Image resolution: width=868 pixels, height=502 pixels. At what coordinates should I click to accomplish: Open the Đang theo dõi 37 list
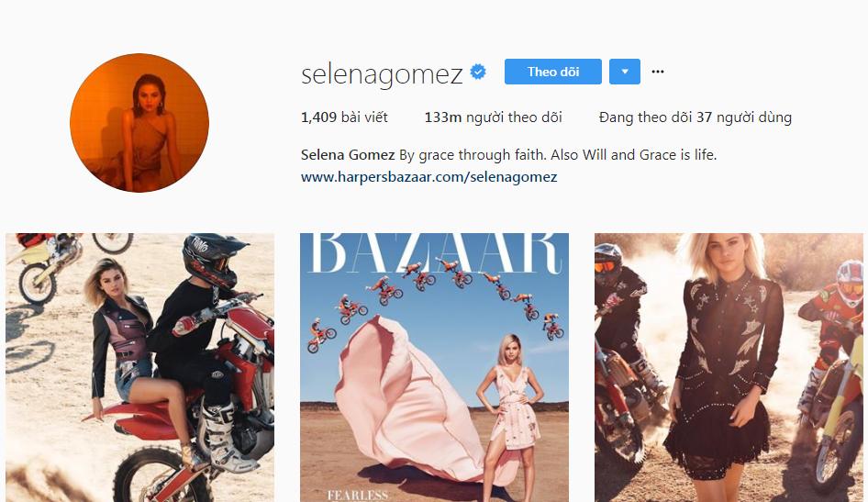[696, 117]
